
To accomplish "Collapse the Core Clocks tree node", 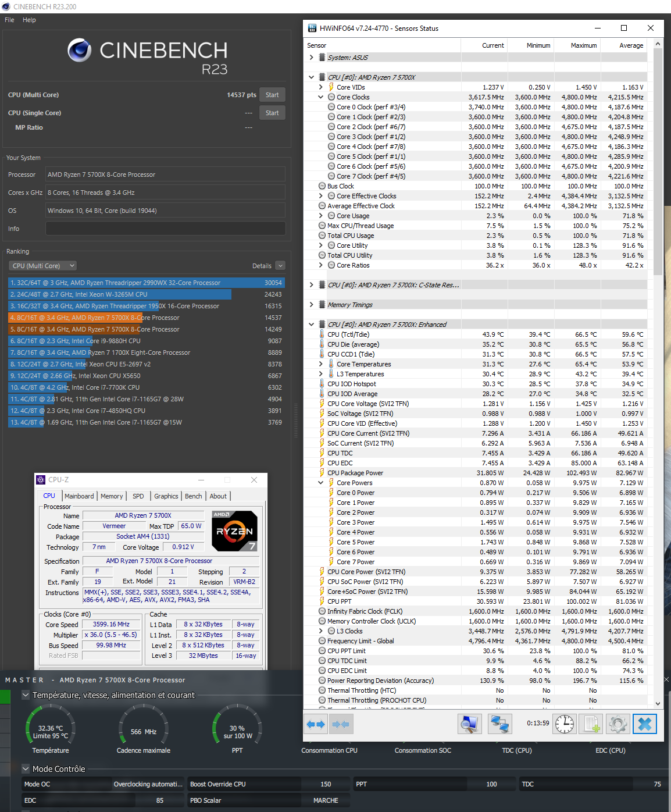I will (x=321, y=97).
